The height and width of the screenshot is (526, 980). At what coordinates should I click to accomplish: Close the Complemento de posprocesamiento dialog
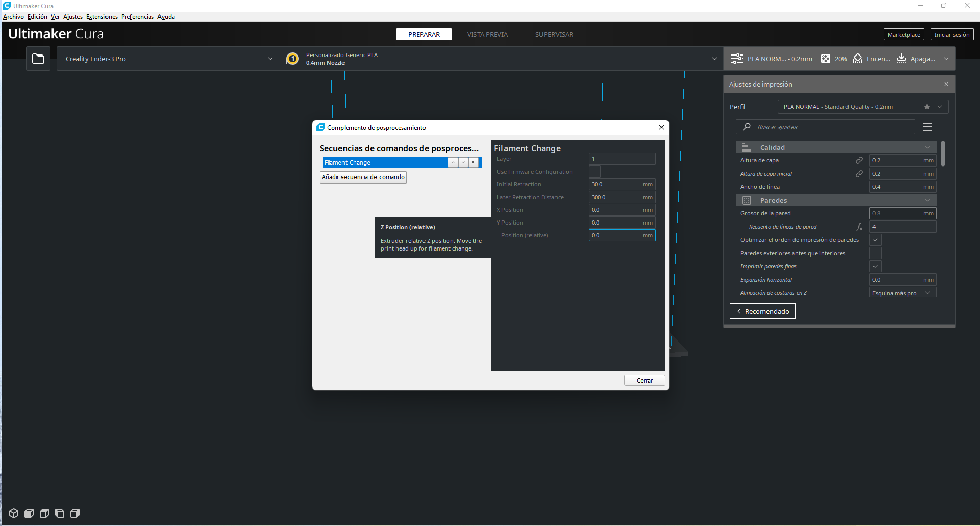click(661, 127)
